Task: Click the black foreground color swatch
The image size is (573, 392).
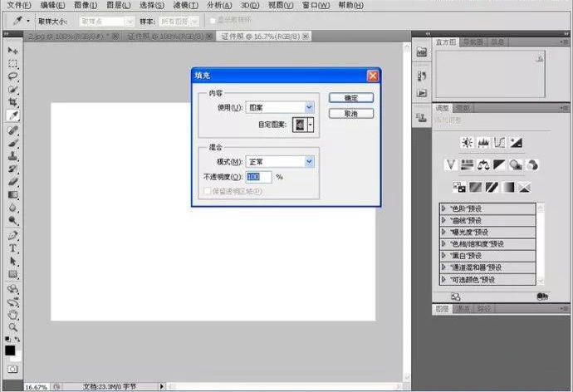Action: (x=10, y=350)
